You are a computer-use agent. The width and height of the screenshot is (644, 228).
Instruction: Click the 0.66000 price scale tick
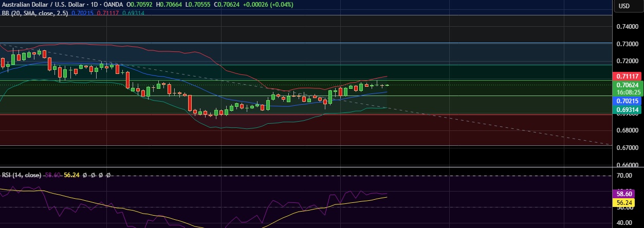627,165
